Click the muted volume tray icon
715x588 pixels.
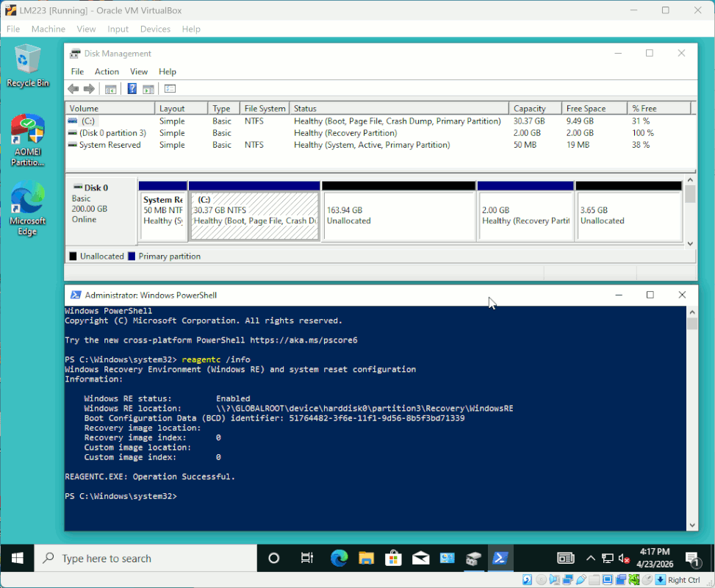pyautogui.click(x=624, y=559)
